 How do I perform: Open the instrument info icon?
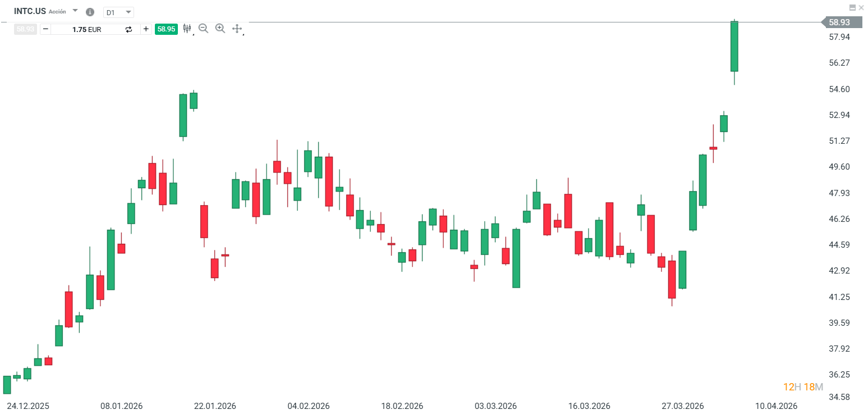[x=90, y=12]
